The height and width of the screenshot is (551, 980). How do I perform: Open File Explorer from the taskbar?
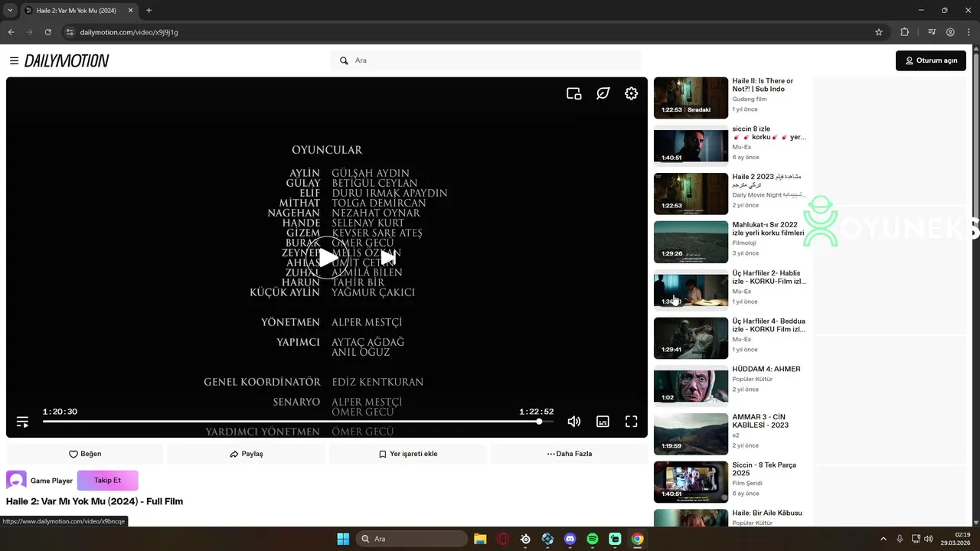click(480, 539)
